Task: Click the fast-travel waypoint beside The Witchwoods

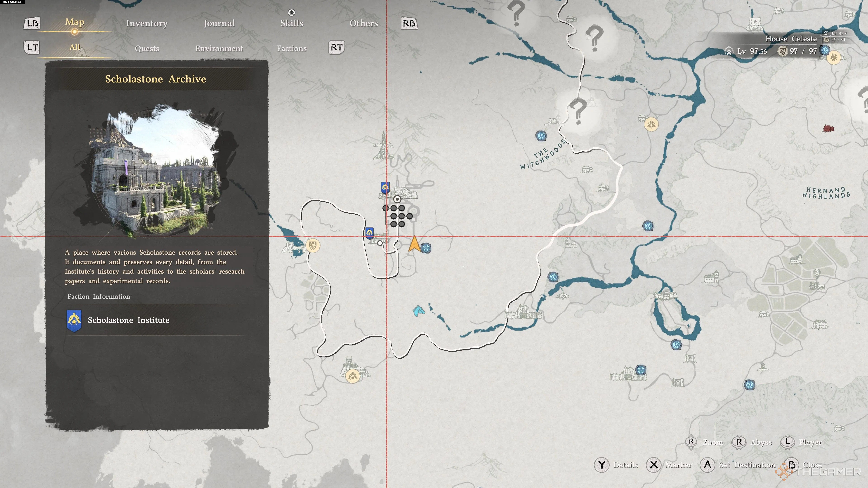Action: [x=541, y=136]
